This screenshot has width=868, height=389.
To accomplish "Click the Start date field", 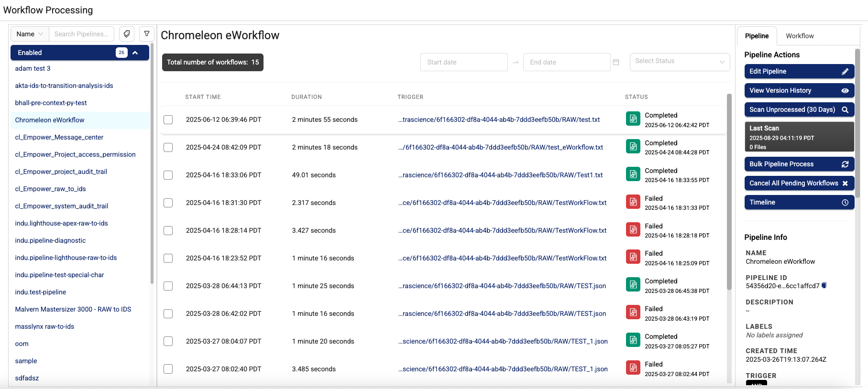I will point(464,62).
